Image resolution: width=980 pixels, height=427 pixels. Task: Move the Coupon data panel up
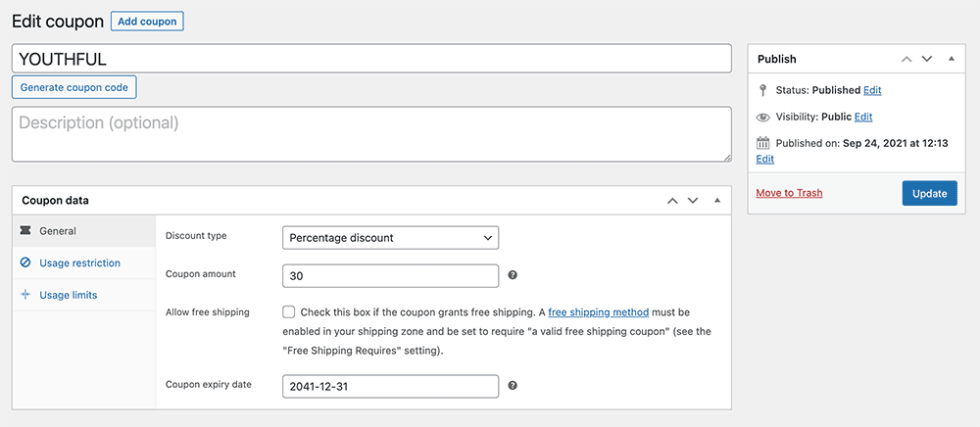pos(672,201)
